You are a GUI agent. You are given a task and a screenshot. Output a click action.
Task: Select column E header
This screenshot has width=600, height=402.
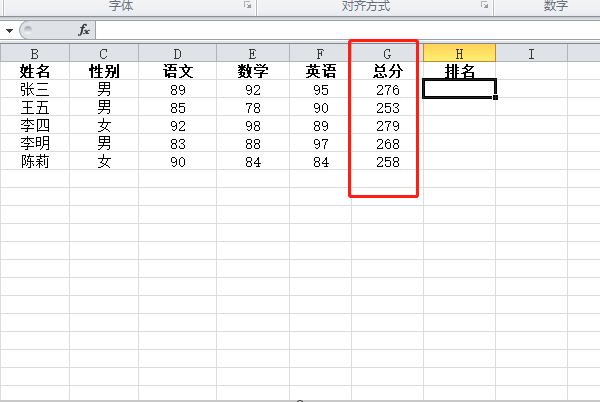253,53
